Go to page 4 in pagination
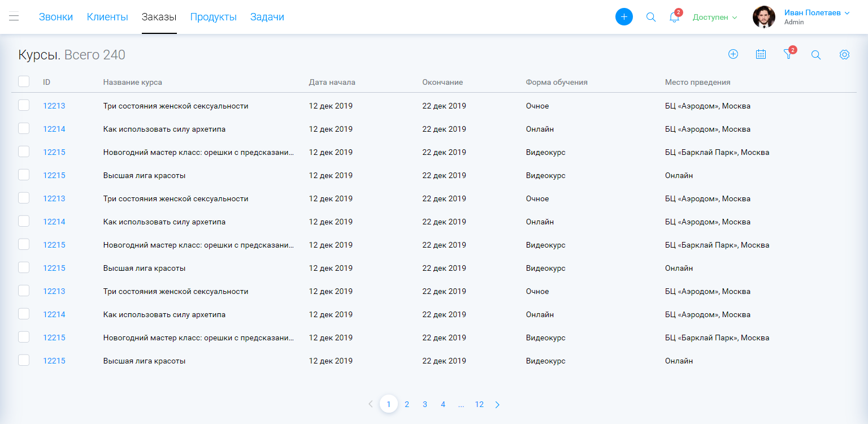 443,404
